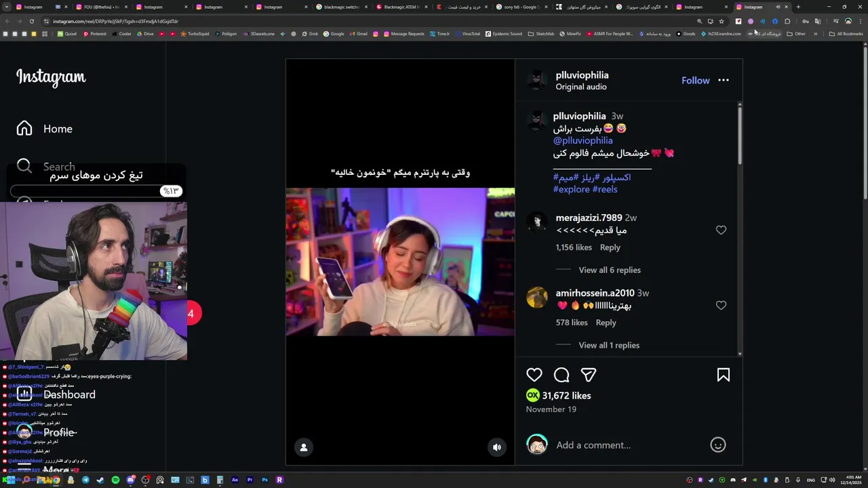Open plluviophilia profile from the post header

click(x=582, y=75)
